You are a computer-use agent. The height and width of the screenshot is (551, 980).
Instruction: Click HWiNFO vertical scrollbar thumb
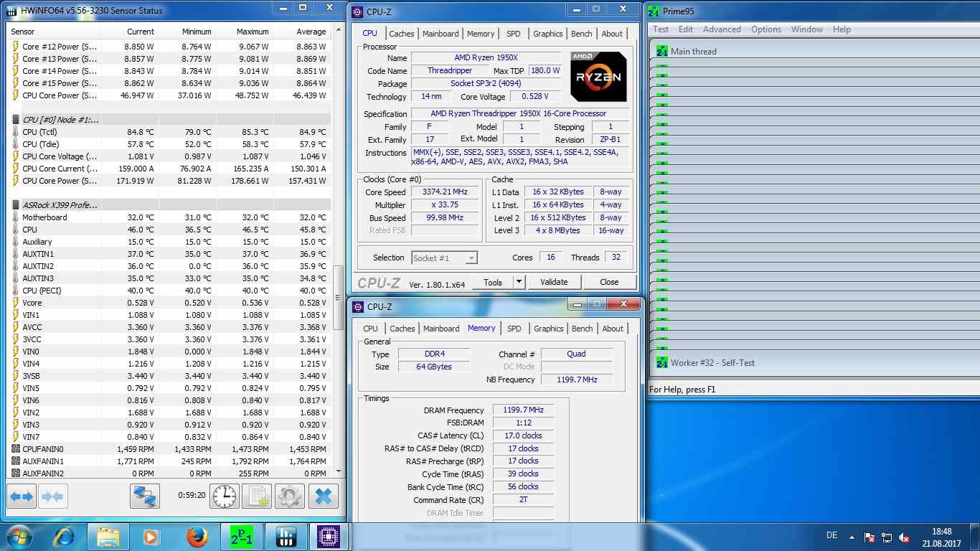pyautogui.click(x=339, y=297)
